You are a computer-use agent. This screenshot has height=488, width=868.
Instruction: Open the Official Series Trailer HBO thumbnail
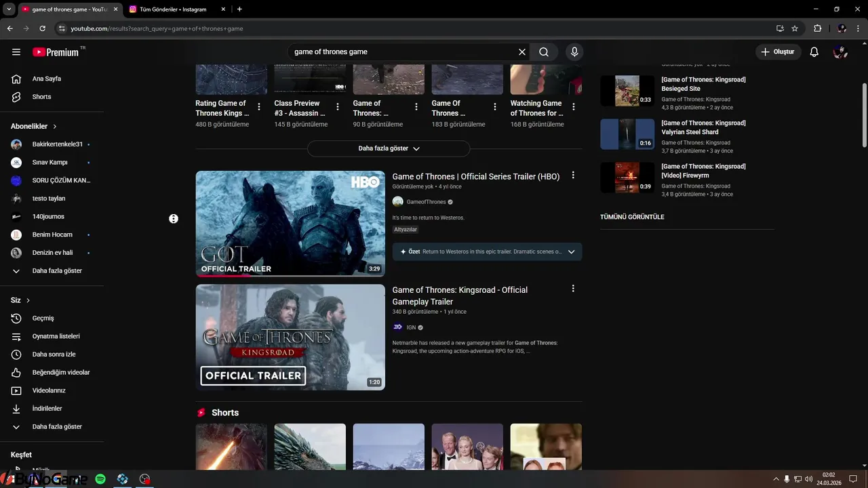290,224
